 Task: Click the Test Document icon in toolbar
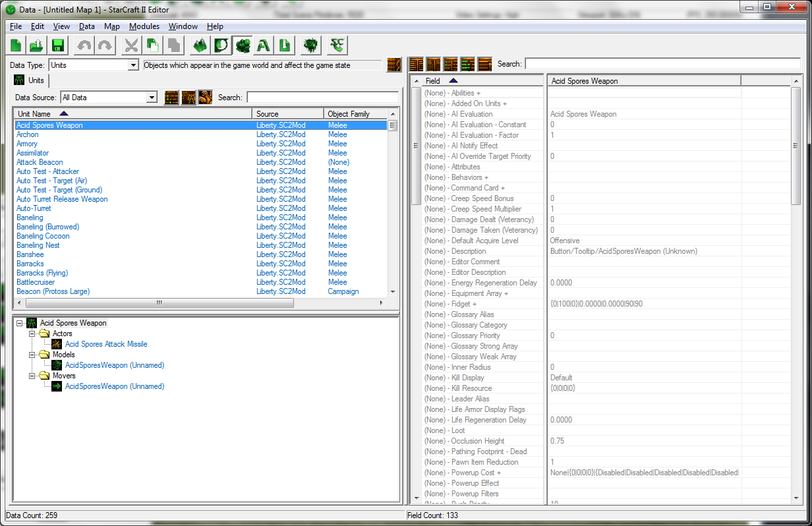[338, 45]
